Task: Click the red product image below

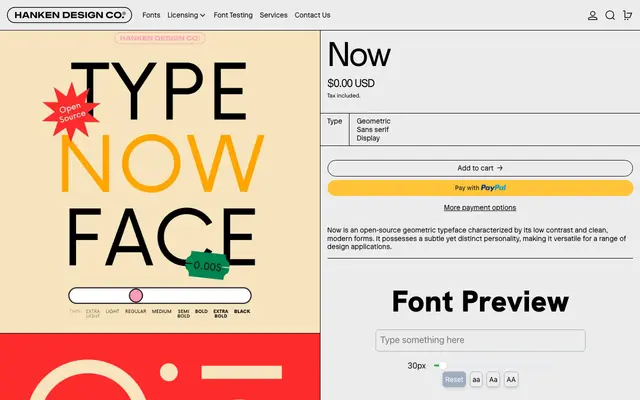Action: 160,367
